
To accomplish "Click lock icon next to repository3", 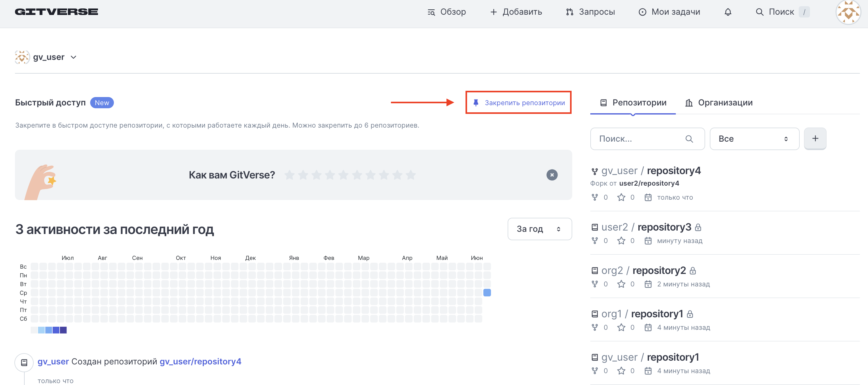I will pos(698,227).
